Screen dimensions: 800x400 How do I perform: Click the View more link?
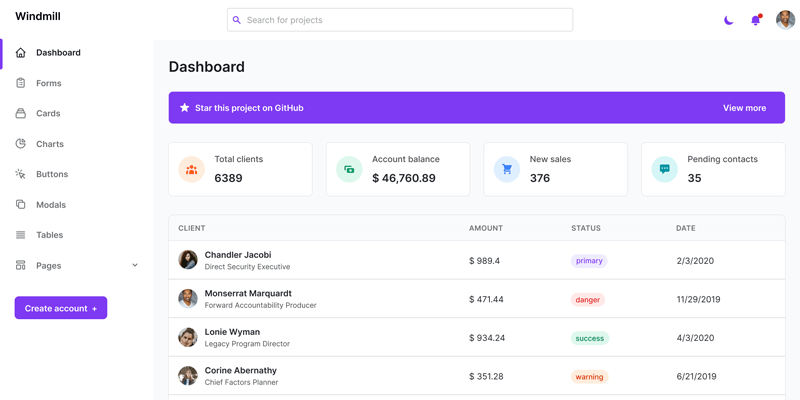coord(744,108)
